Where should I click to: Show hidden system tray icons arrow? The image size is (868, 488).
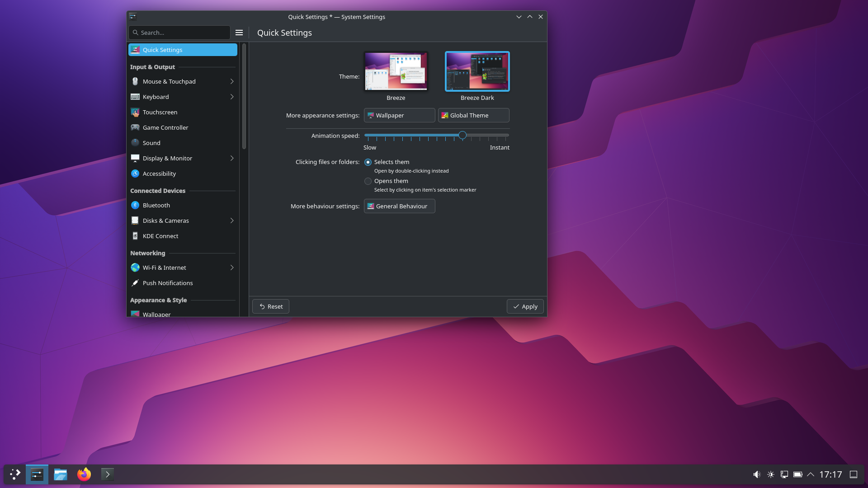[811, 474]
